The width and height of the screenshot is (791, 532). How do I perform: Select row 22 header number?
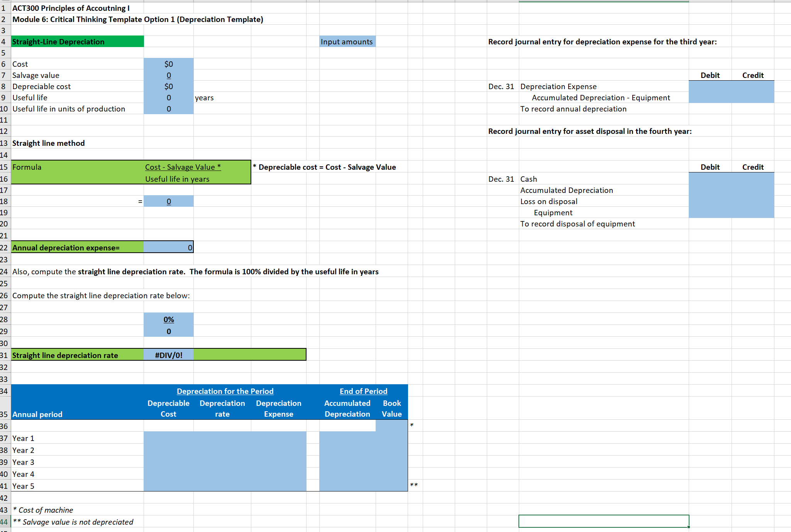[4, 247]
